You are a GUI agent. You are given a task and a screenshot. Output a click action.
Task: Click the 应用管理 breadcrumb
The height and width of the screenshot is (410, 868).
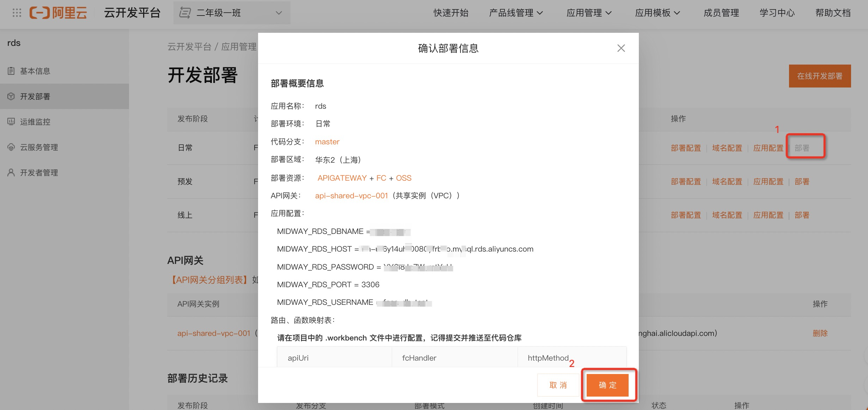(239, 47)
